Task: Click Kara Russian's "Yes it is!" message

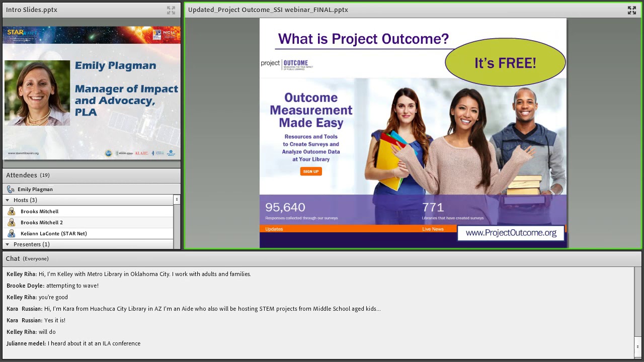Action: pos(36,320)
